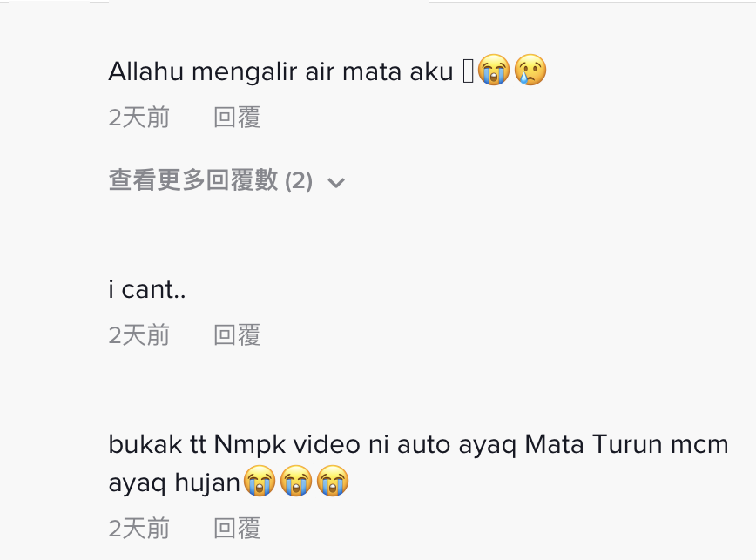Screen dimensions: 756x560
Task: Click the "bukak tt Nmpk video ni" comment line
Action: click(418, 445)
